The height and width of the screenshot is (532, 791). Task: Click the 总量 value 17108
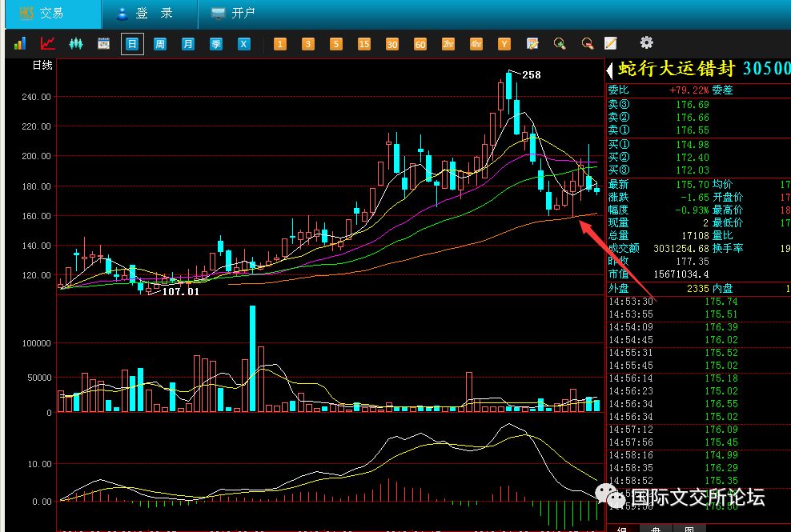pyautogui.click(x=695, y=235)
